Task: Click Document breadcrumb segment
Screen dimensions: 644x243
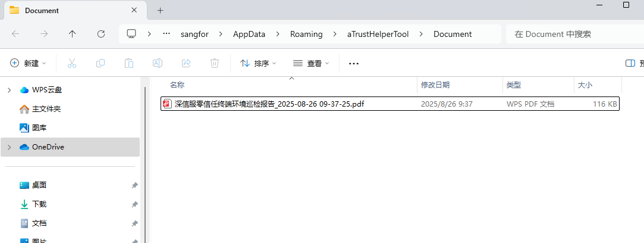Action: (x=453, y=34)
